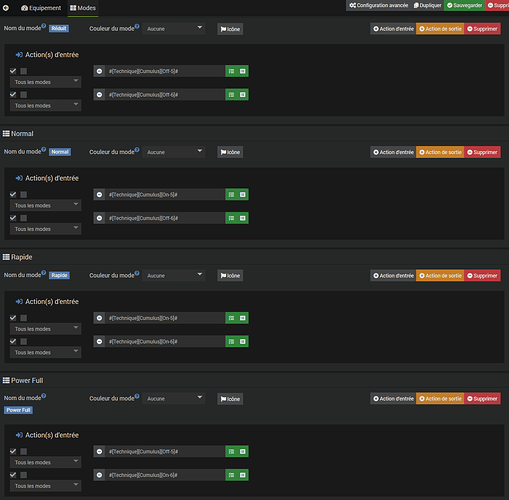Image resolution: width=509 pixels, height=500 pixels.
Task: Tick the second checkbox for Normal Off-6 action
Action: tap(24, 218)
